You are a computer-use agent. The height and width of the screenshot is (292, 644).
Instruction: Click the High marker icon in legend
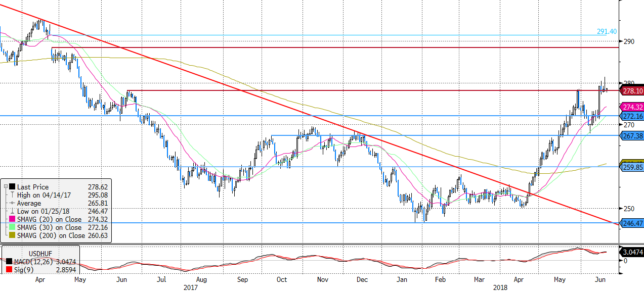pyautogui.click(x=12, y=195)
